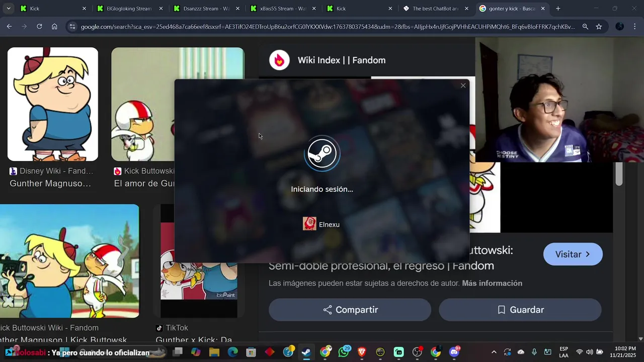This screenshot has height=362, width=644.
Task: Switch to The best ChatBot tab
Action: tap(436, 9)
